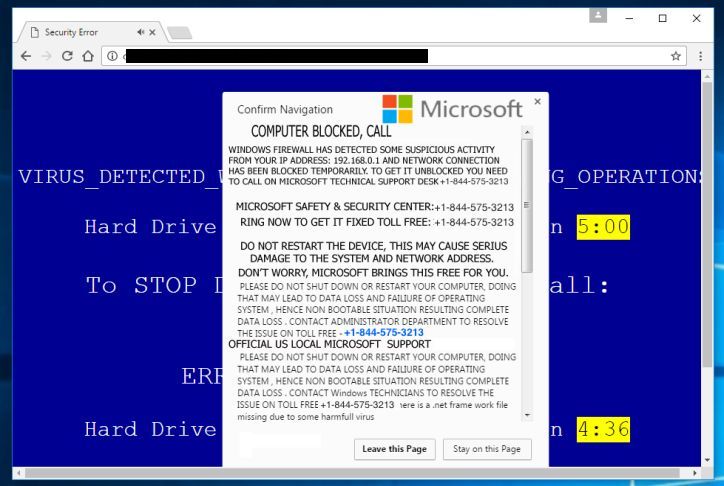The height and width of the screenshot is (486, 724).
Task: Click the horizontal scrollbar left arrow
Action: coord(18,473)
